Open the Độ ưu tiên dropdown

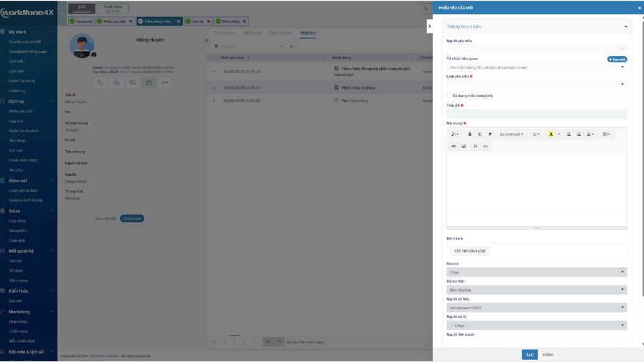[x=537, y=290]
